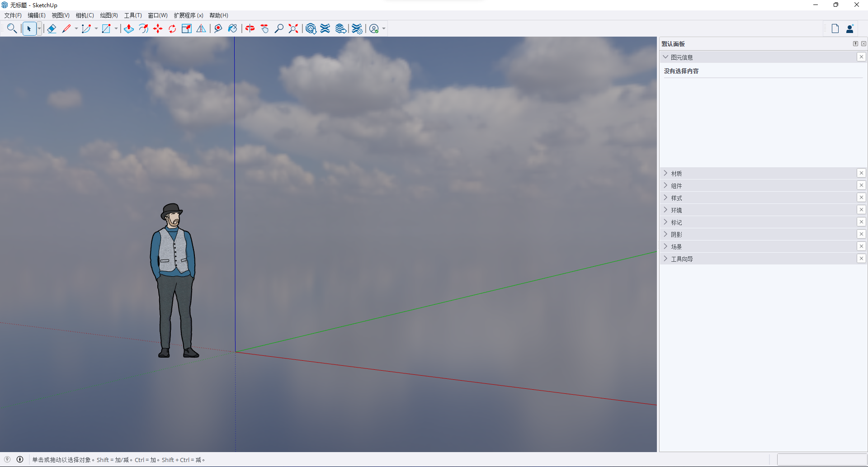Viewport: 868px width, 467px height.
Task: Choose the Rotate tool
Action: (x=172, y=29)
